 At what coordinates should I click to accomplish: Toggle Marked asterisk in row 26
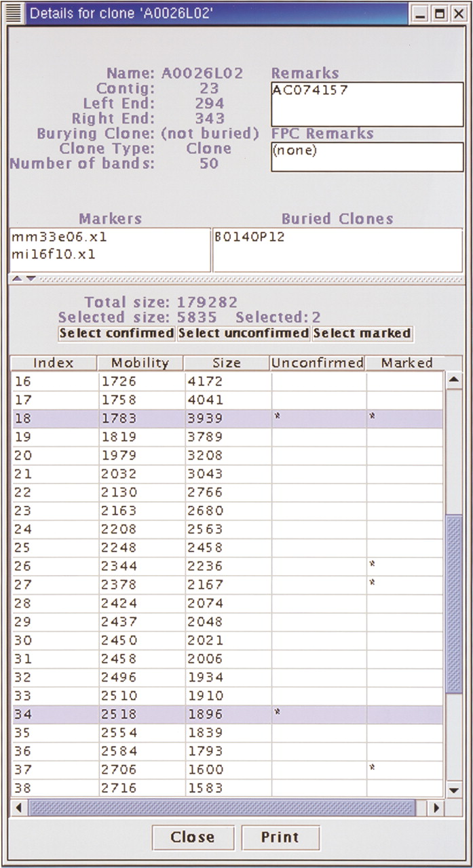[x=372, y=564]
